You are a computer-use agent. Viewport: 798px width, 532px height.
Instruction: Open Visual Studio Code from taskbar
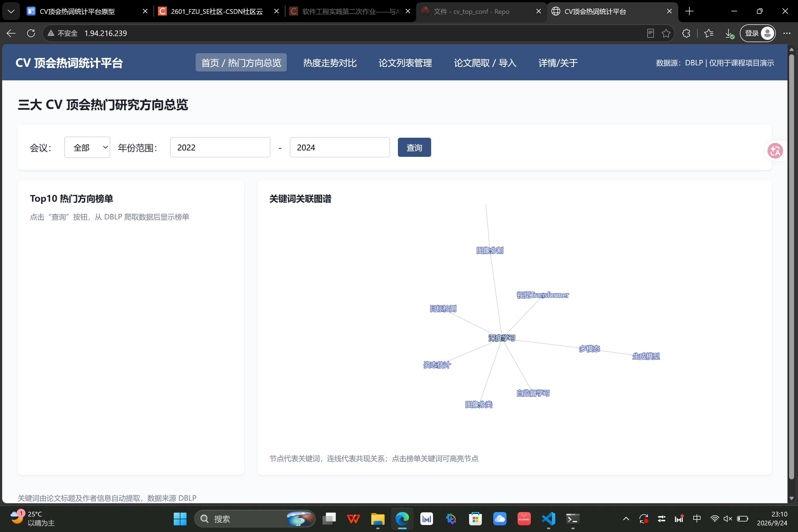click(548, 519)
